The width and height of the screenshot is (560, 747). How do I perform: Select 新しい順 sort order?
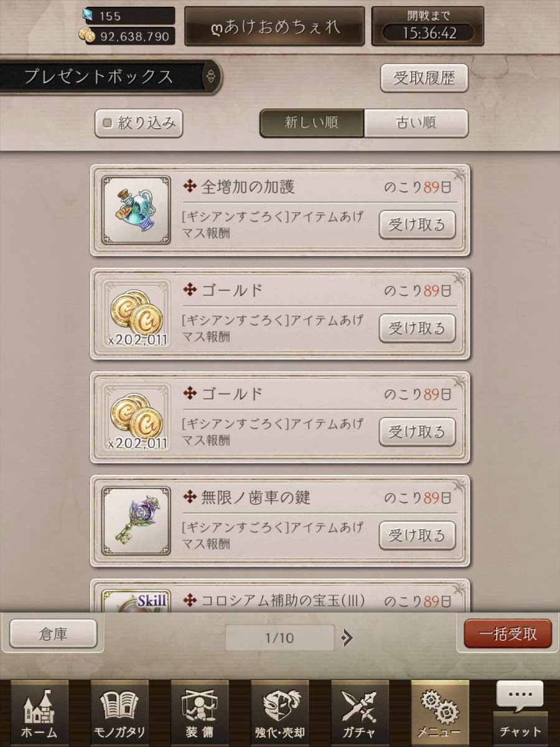coord(311,123)
